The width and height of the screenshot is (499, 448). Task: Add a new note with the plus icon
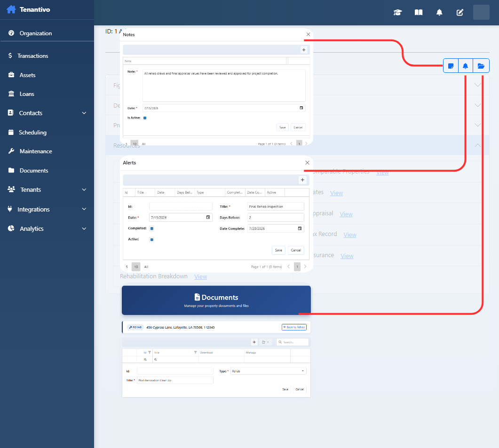304,50
